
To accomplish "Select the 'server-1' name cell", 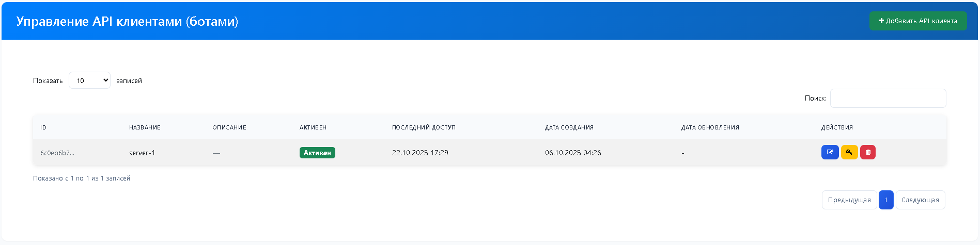I will point(142,153).
